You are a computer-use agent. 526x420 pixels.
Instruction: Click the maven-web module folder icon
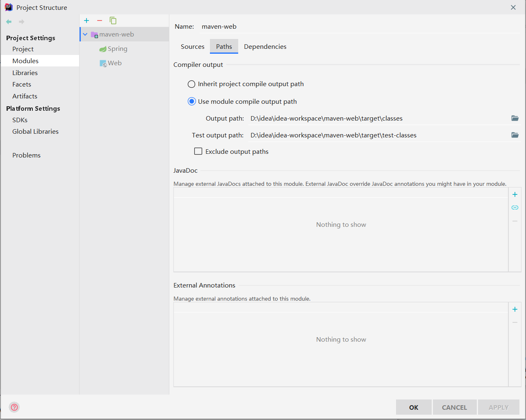coord(94,34)
